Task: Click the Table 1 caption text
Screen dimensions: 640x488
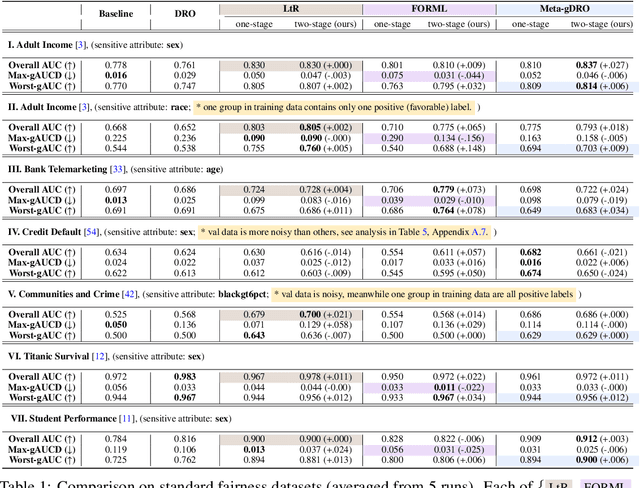Action: (x=250, y=481)
